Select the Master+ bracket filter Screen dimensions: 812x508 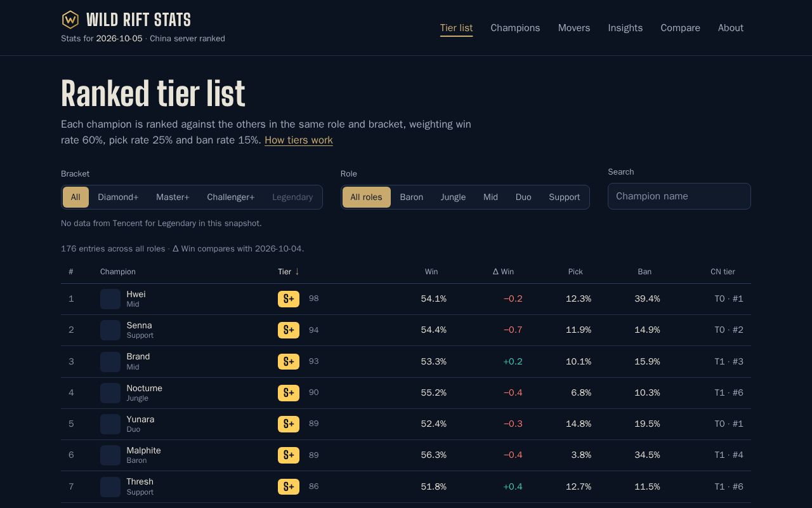coord(173,197)
